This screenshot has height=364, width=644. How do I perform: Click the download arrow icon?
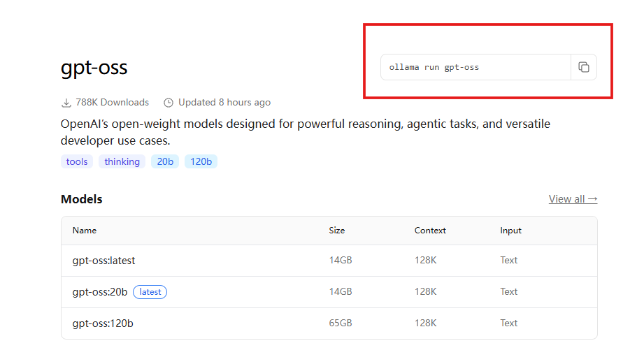click(x=66, y=103)
